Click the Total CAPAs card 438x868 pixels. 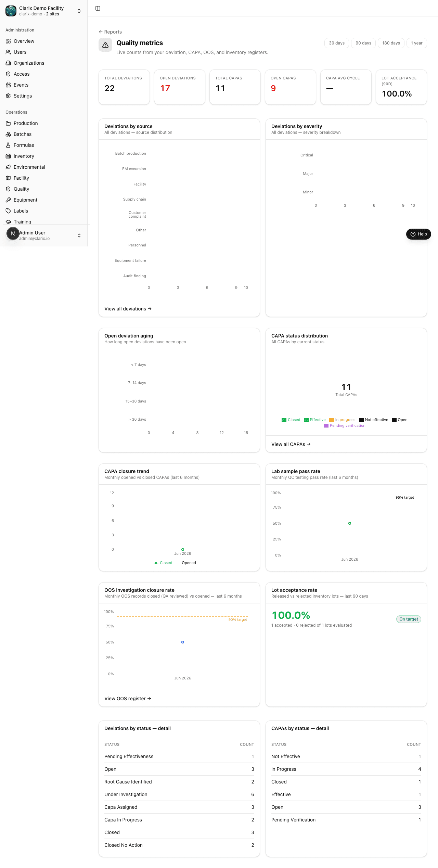[x=235, y=87]
